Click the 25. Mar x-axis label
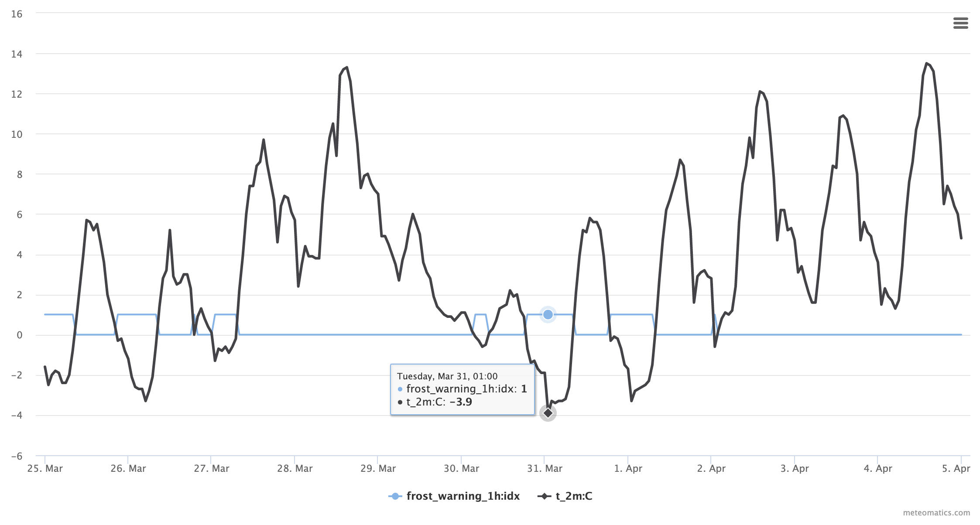 coord(45,469)
